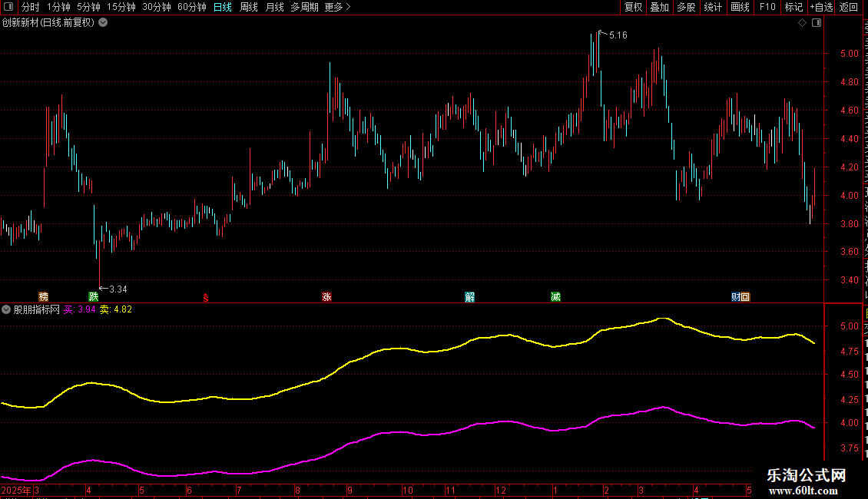The height and width of the screenshot is (499, 868).
Task: Switch to 月线 monthly chart
Action: 274,7
